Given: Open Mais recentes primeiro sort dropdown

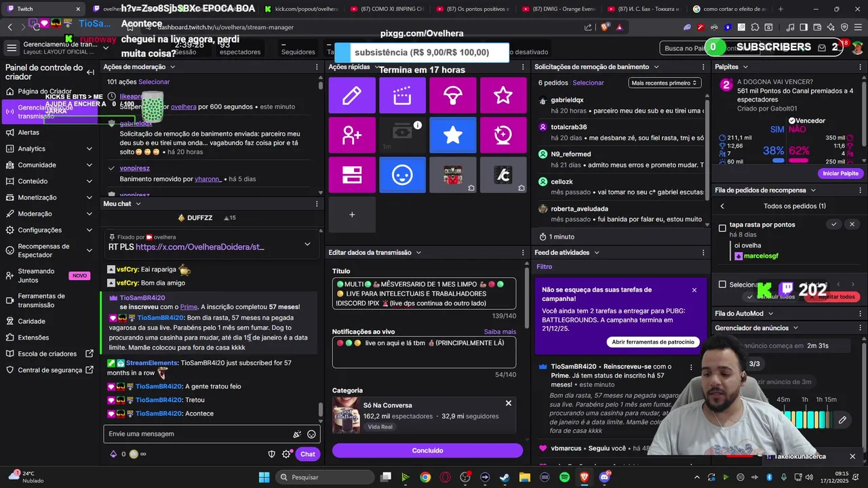Looking at the screenshot, I should (x=664, y=83).
